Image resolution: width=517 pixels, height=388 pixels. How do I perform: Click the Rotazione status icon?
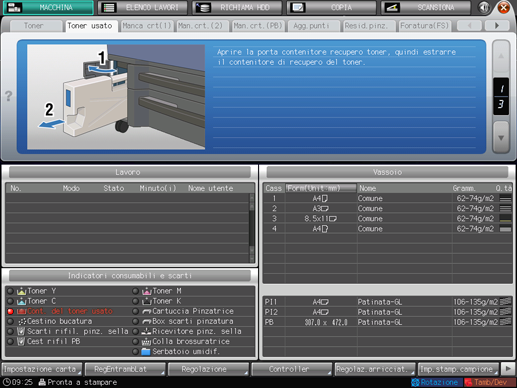click(x=415, y=382)
